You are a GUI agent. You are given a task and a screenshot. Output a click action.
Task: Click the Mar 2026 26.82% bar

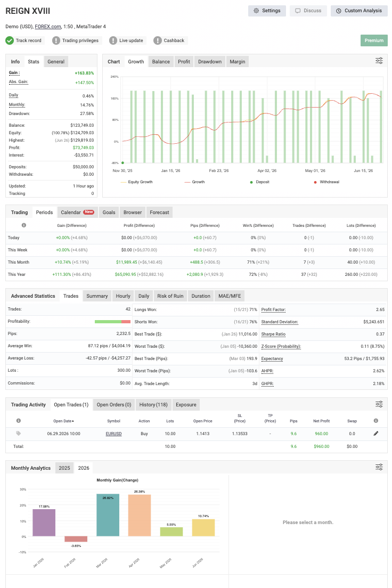pyautogui.click(x=108, y=515)
